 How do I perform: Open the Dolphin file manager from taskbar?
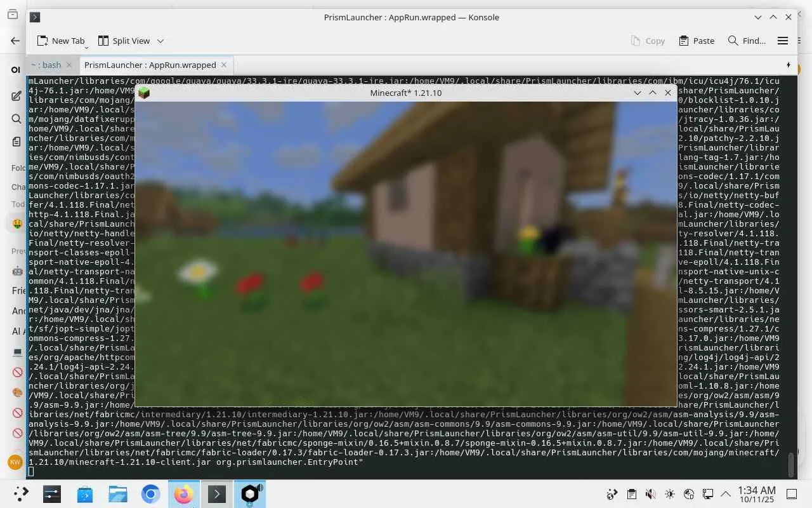coord(117,494)
